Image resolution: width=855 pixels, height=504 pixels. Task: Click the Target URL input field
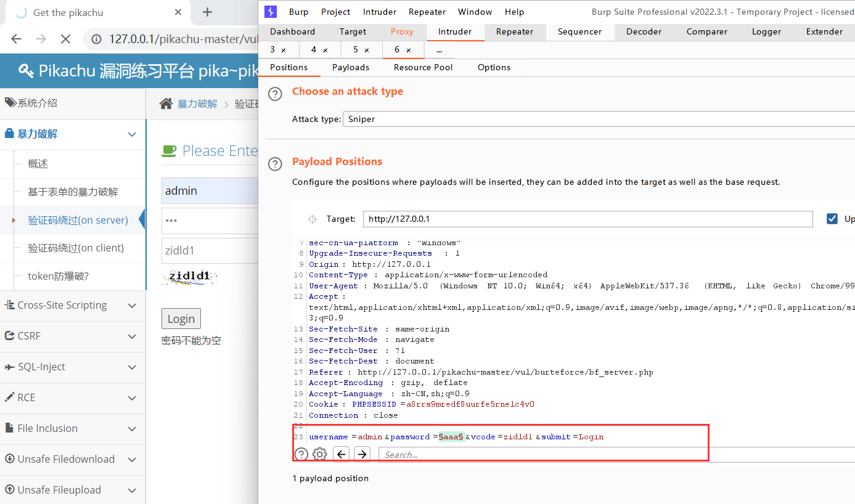point(588,219)
